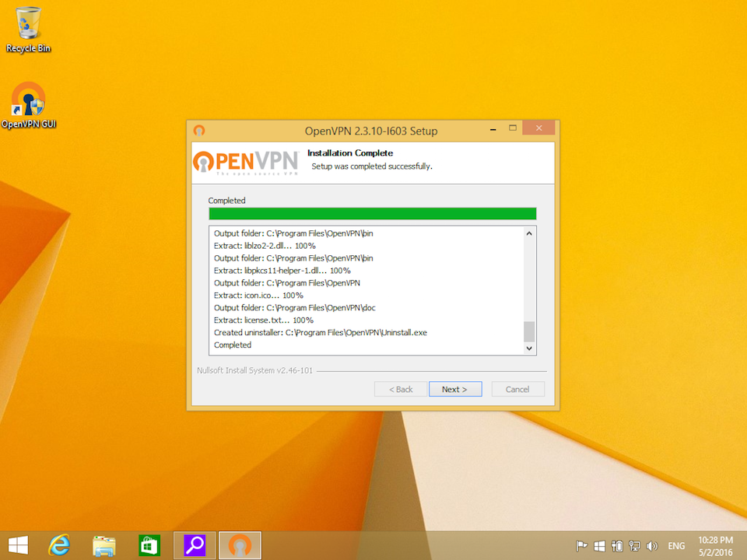Open the volume speaker tray icon
This screenshot has height=560, width=747.
(652, 546)
